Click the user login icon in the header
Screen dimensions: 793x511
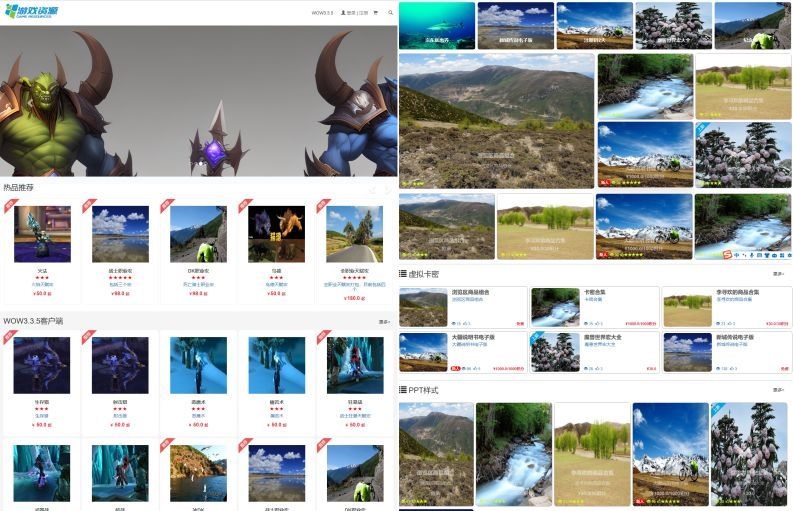[343, 13]
